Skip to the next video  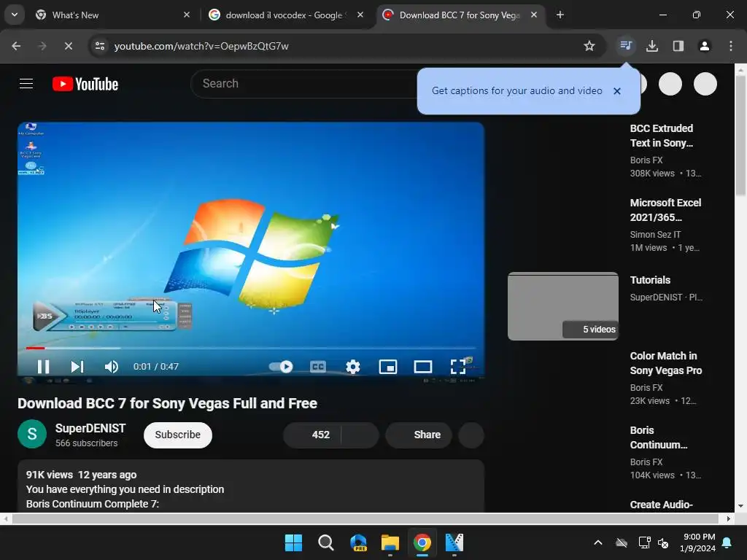77,367
